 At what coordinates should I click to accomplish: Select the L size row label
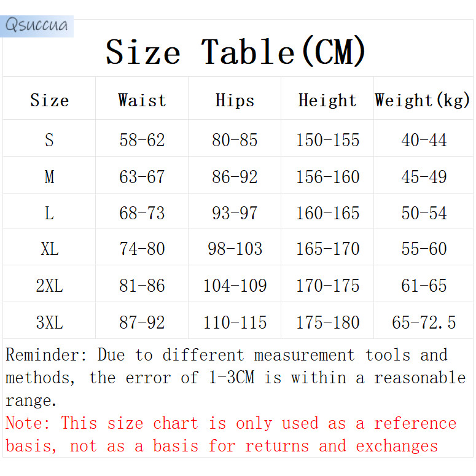pyautogui.click(x=49, y=213)
